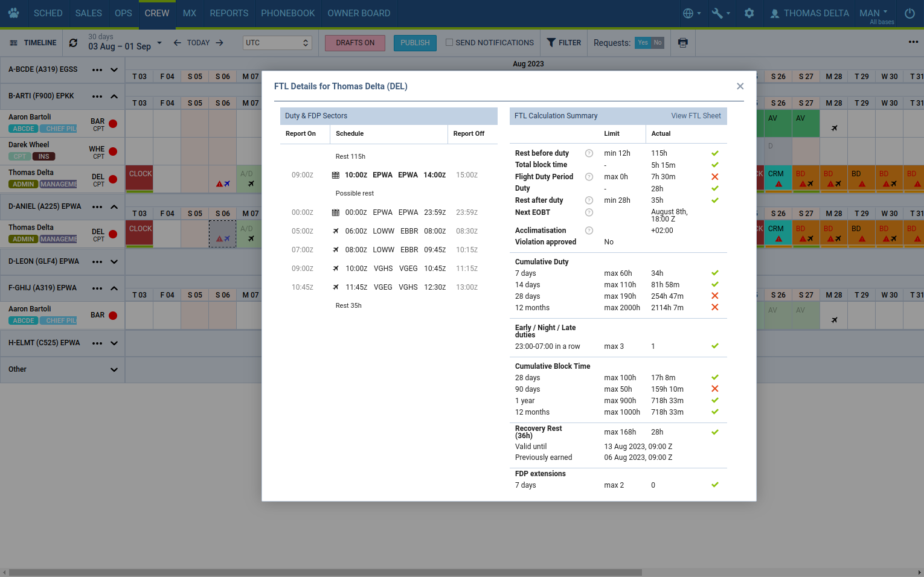Click the paw logo home icon
Image resolution: width=924 pixels, height=577 pixels.
(x=13, y=13)
